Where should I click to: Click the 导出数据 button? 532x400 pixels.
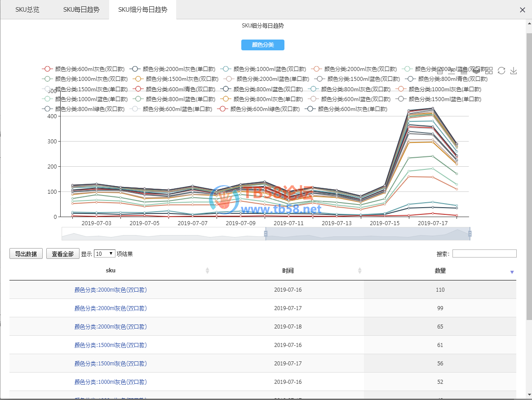26,254
